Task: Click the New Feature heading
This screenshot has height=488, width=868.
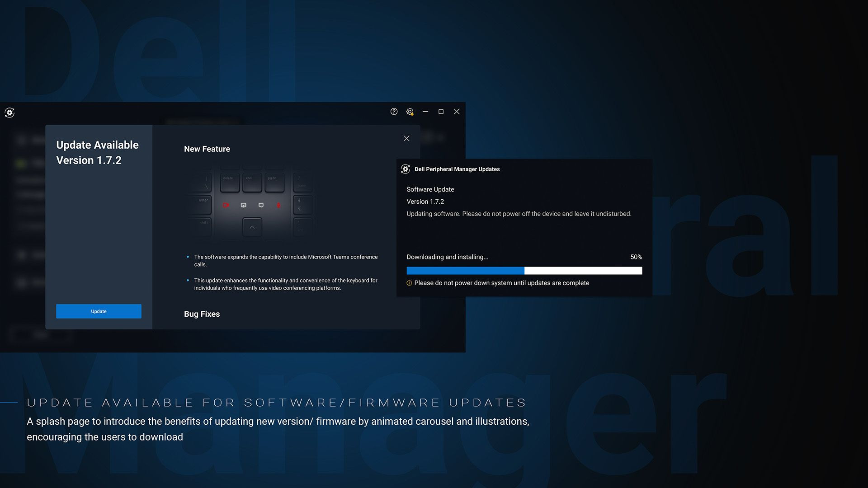Action: (x=207, y=149)
